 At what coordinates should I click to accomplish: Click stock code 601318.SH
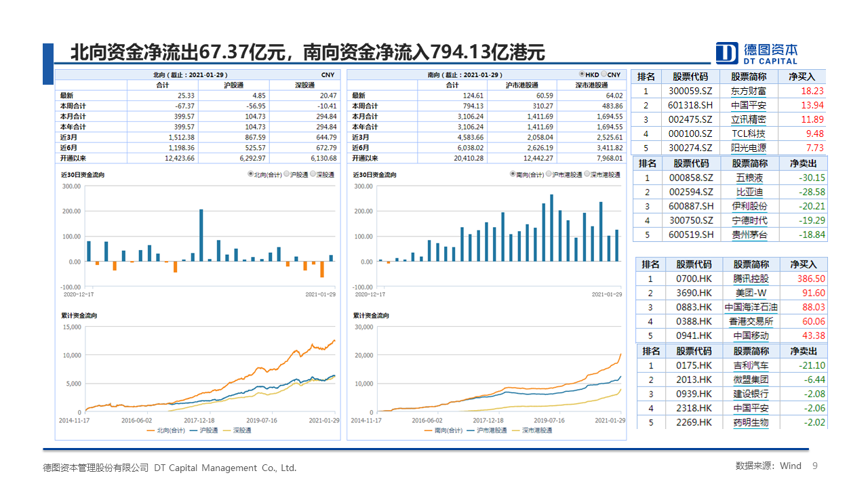click(x=690, y=105)
